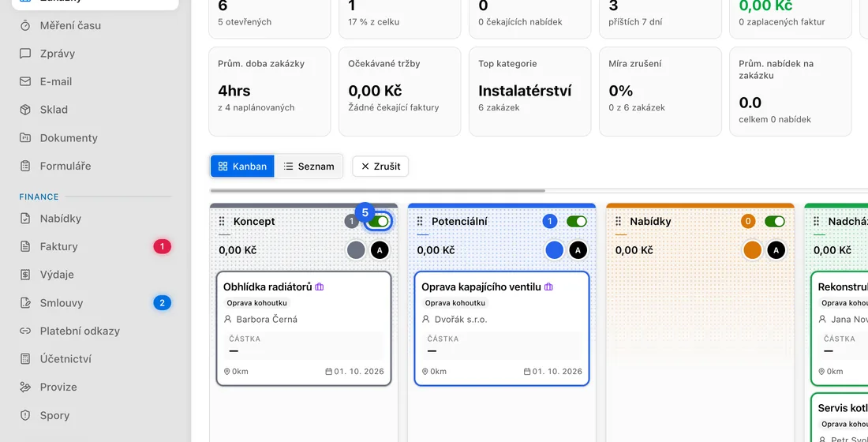Pick the blue Potenciální color swatch
This screenshot has width=868, height=442.
pos(554,249)
